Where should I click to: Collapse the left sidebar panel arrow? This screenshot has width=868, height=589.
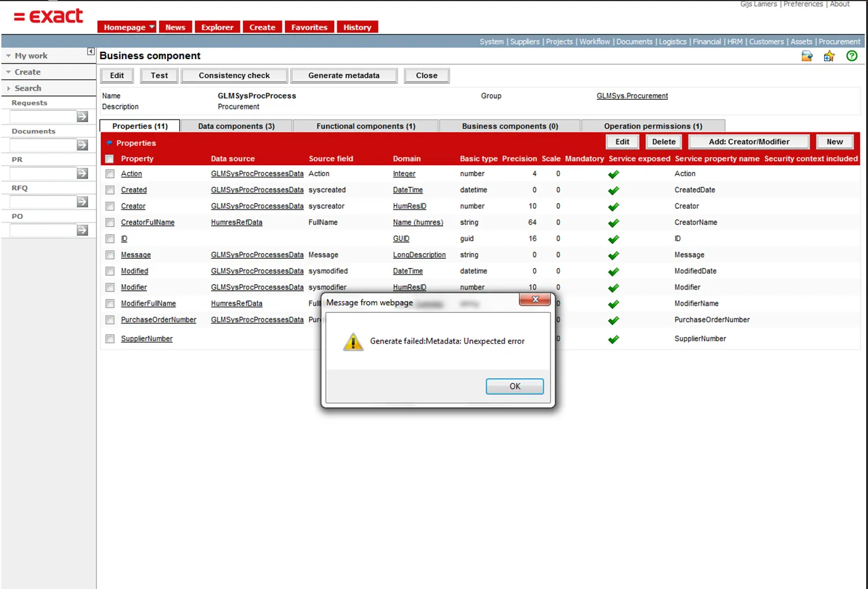point(91,52)
